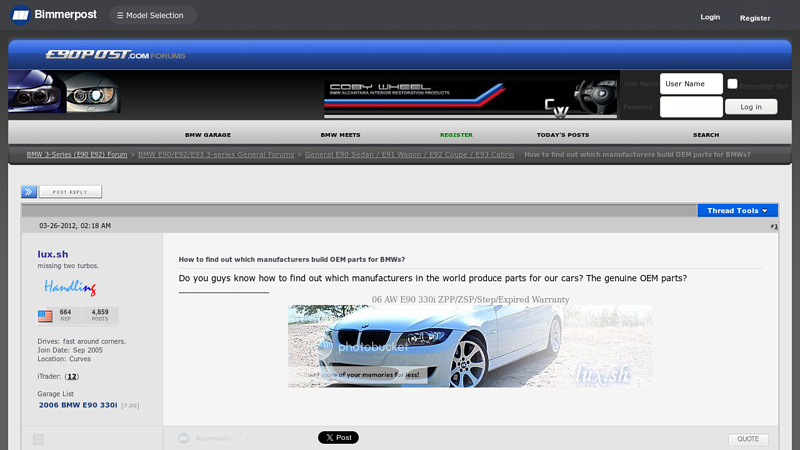Go to General E90 Sedan / E91 Wagon breadcrumb
Viewport: 800px width, 450px height.
click(409, 154)
